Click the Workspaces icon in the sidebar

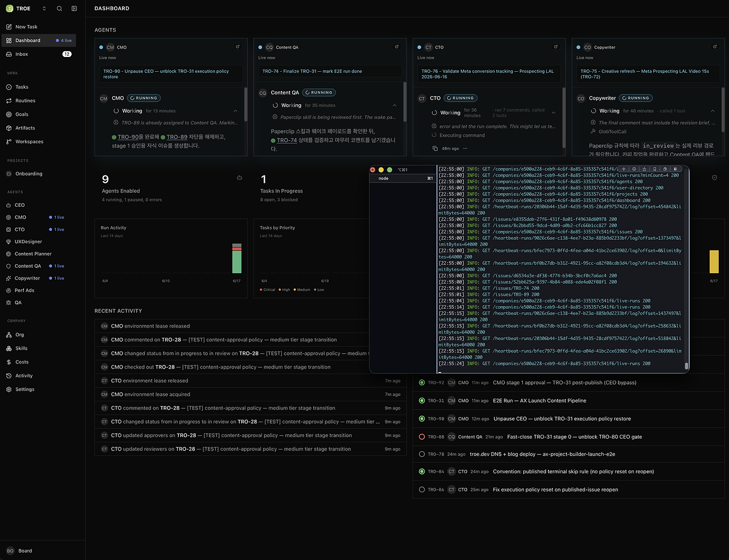tap(9, 142)
